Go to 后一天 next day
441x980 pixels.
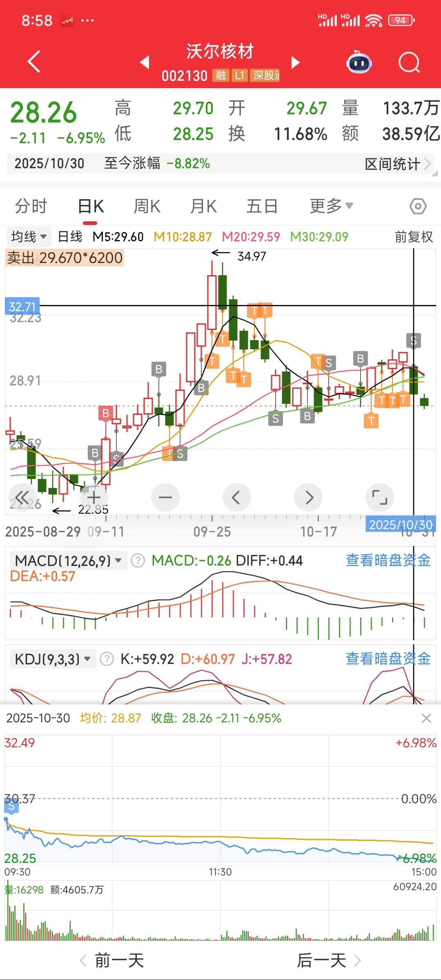(329, 960)
